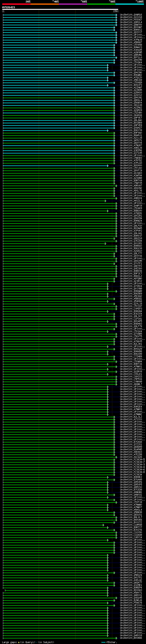Select label UniRef100_A5ASL4

click(x=131, y=509)
